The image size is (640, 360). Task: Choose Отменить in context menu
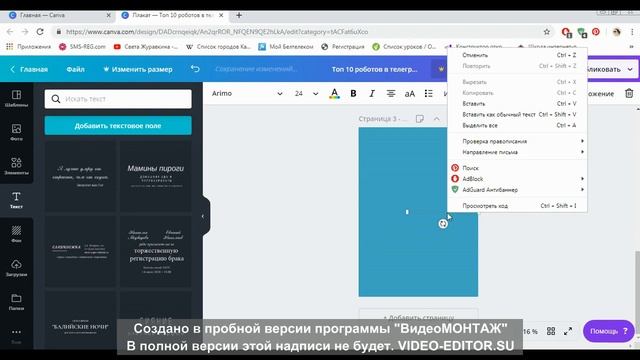click(x=518, y=55)
